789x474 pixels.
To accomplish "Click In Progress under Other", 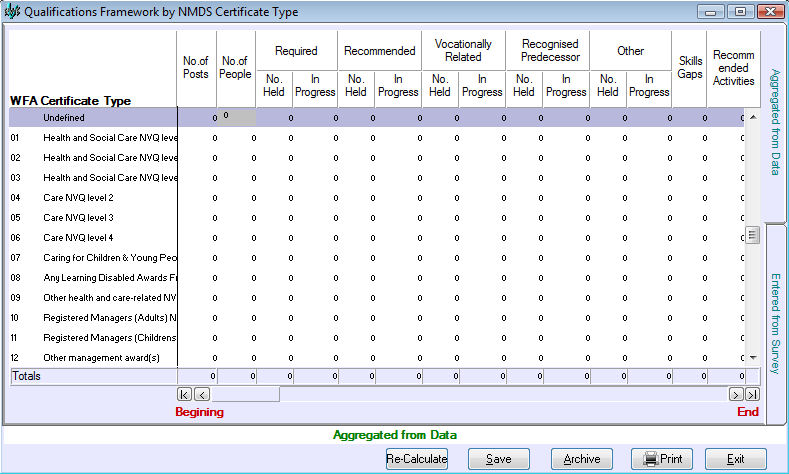I will (x=649, y=86).
